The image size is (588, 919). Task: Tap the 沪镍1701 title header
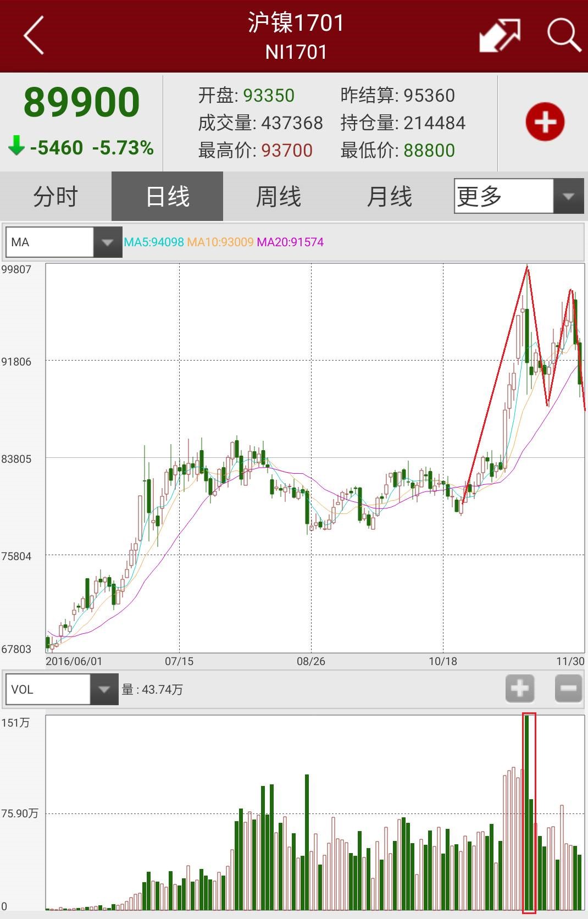295,23
